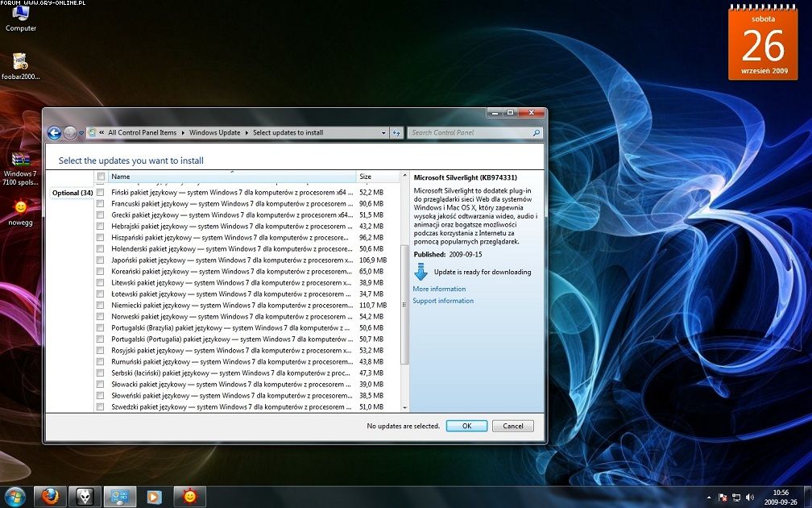Viewport: 812px width, 508px height.
Task: Sort updates by the Name column
Action: (x=232, y=177)
